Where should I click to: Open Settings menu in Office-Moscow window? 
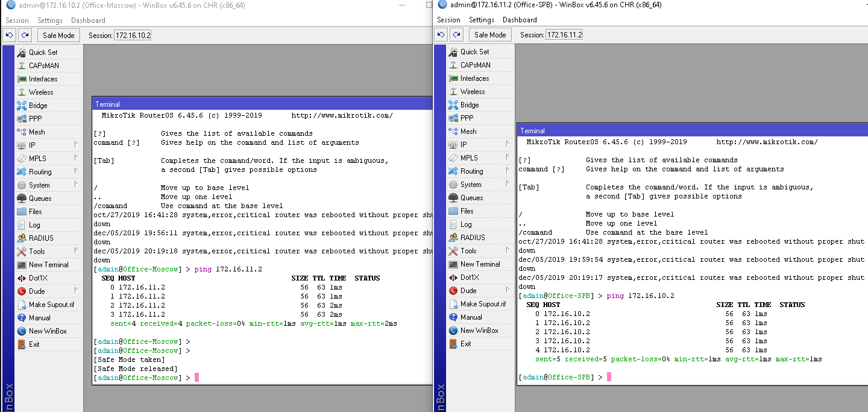click(x=50, y=21)
